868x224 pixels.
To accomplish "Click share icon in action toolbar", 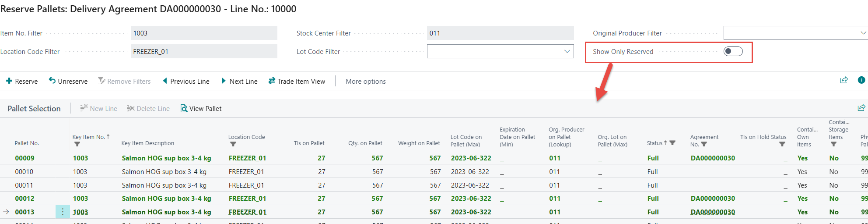I will [x=843, y=80].
